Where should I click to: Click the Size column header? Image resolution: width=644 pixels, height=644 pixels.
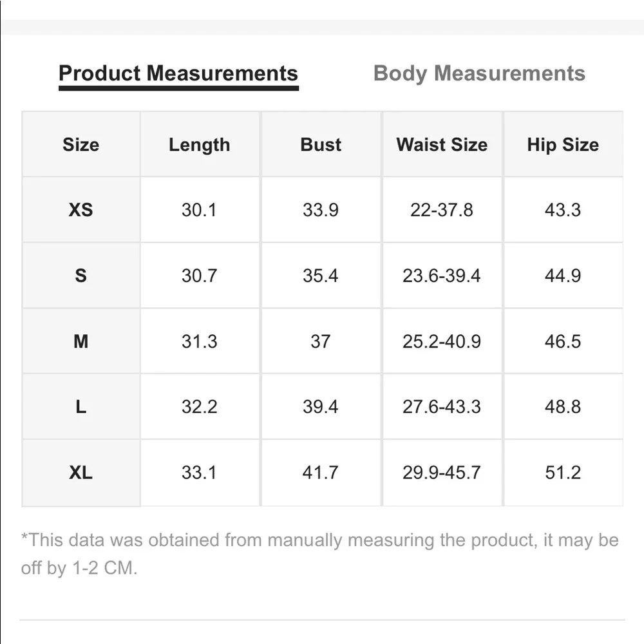pyautogui.click(x=80, y=145)
